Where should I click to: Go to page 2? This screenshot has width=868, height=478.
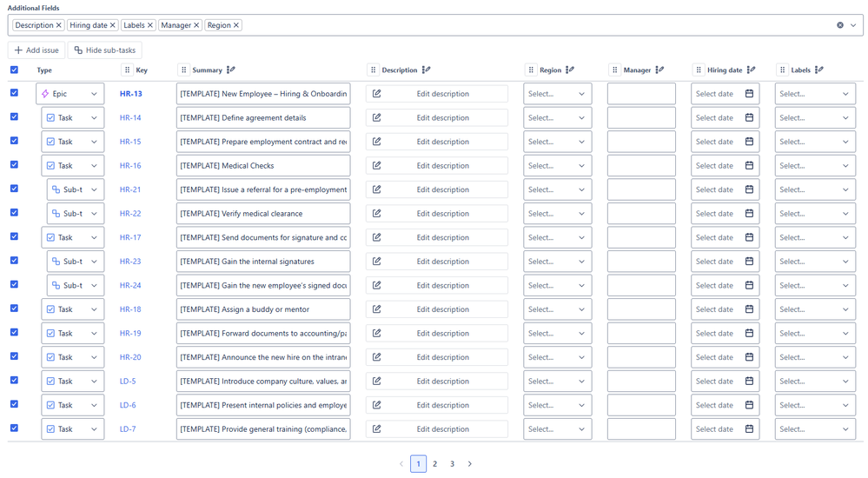tap(435, 464)
